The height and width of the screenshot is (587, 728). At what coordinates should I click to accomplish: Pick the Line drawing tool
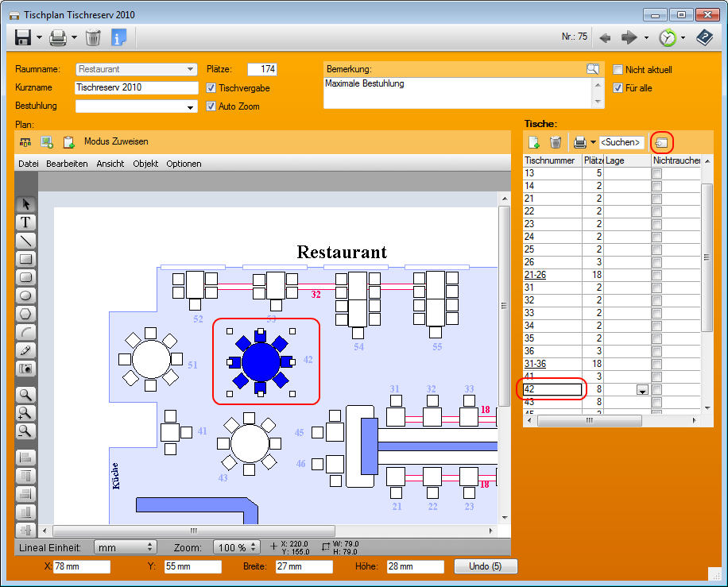click(x=26, y=240)
